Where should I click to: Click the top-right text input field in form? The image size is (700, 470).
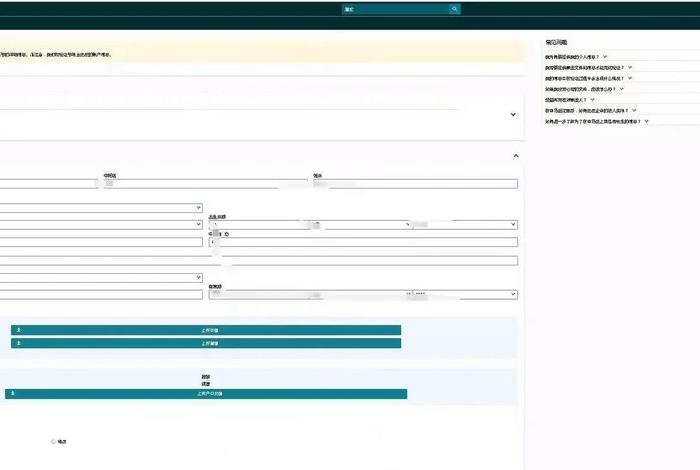pos(415,184)
